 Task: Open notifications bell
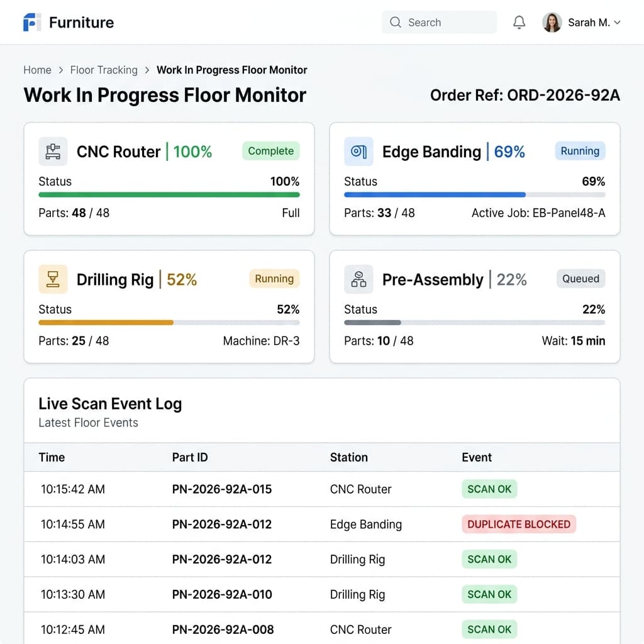coord(519,22)
